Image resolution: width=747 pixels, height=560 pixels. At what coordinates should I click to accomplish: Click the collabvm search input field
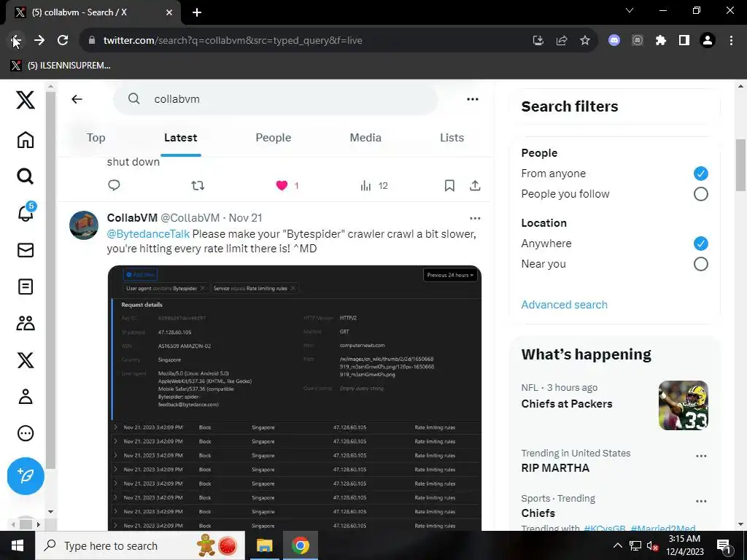(x=275, y=99)
